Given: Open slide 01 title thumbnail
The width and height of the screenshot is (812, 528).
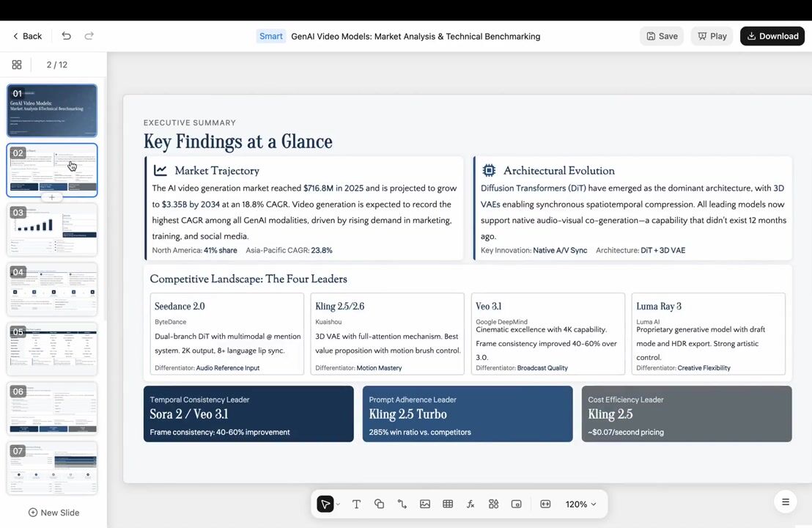Looking at the screenshot, I should [x=52, y=110].
